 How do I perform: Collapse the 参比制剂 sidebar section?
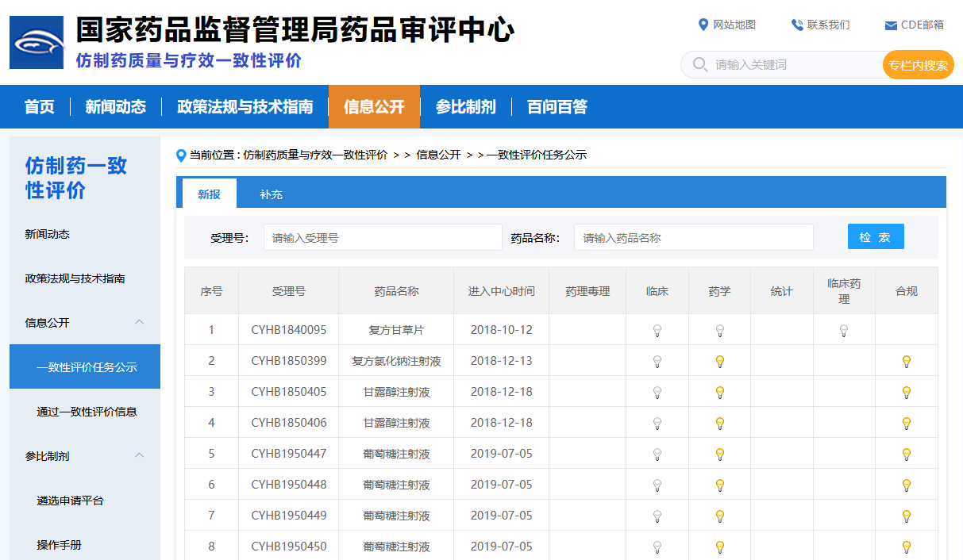[x=139, y=455]
